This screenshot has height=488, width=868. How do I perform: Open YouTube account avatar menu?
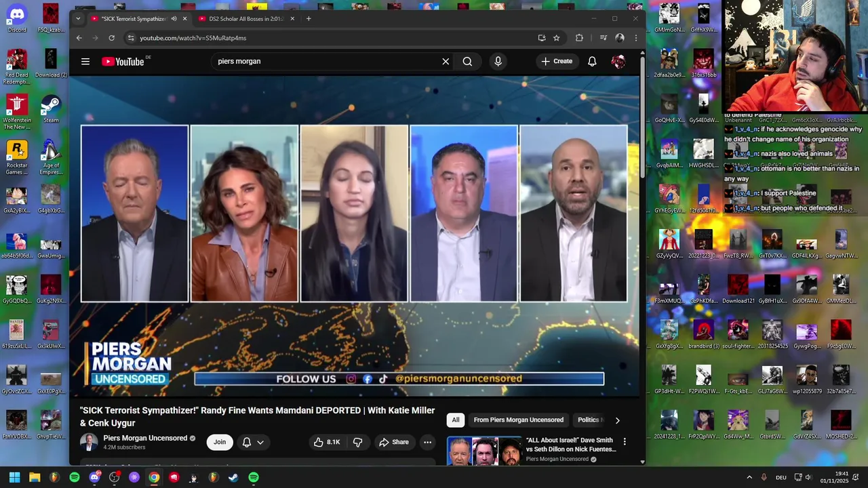[x=618, y=61]
